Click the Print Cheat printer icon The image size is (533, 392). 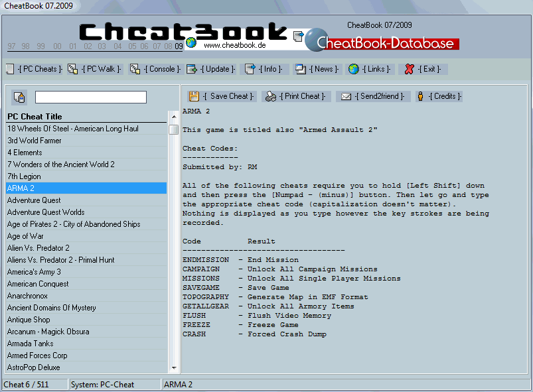point(271,96)
